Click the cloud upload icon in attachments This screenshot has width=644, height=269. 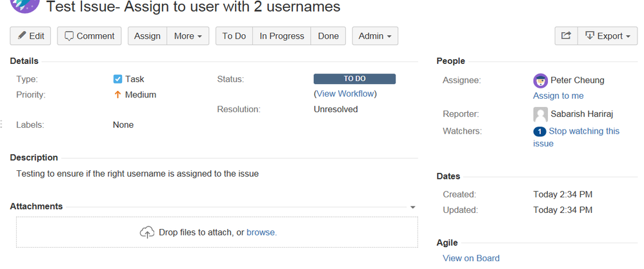[147, 232]
